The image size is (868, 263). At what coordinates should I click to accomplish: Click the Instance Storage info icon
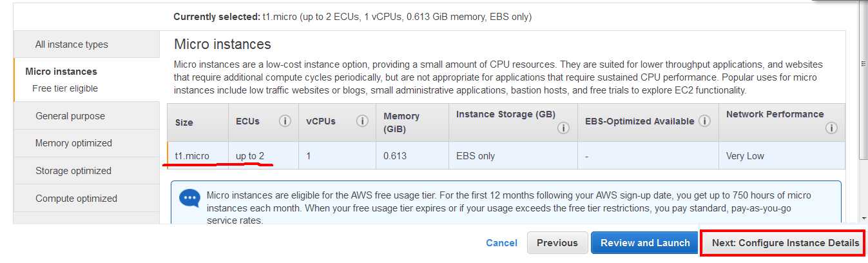click(x=564, y=128)
